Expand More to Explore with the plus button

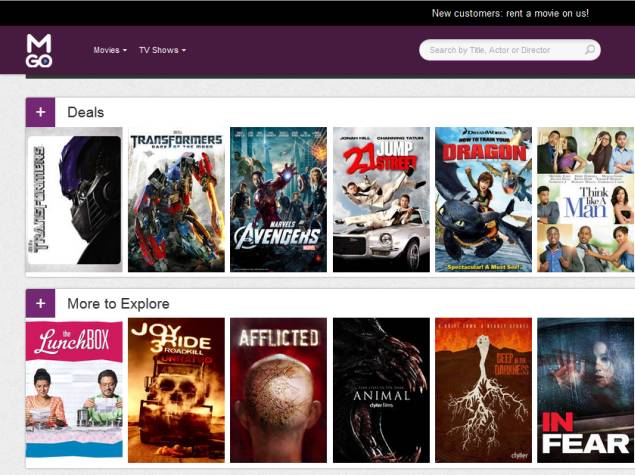click(40, 303)
